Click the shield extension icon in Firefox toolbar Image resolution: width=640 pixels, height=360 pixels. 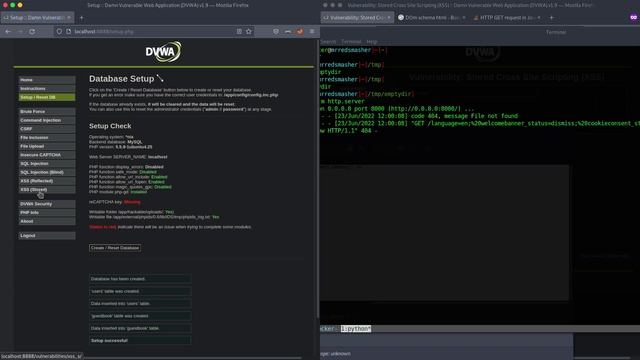pyautogui.click(x=276, y=31)
